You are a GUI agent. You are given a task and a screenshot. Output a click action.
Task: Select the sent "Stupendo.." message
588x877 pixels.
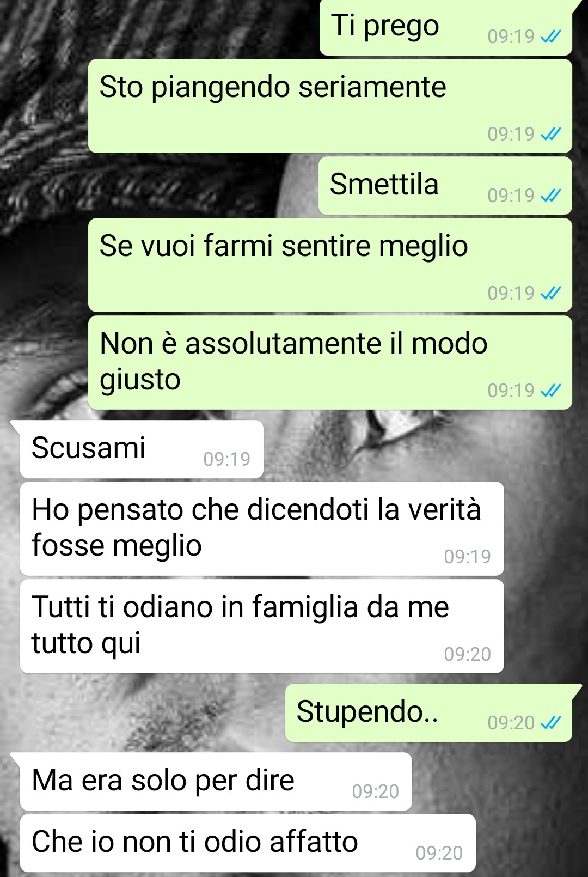point(428,713)
